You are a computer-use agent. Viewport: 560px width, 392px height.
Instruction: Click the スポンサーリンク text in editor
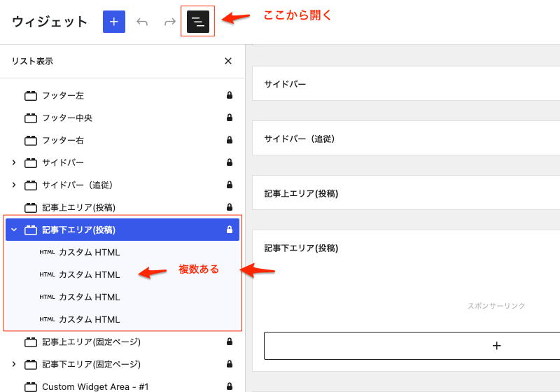coord(496,306)
